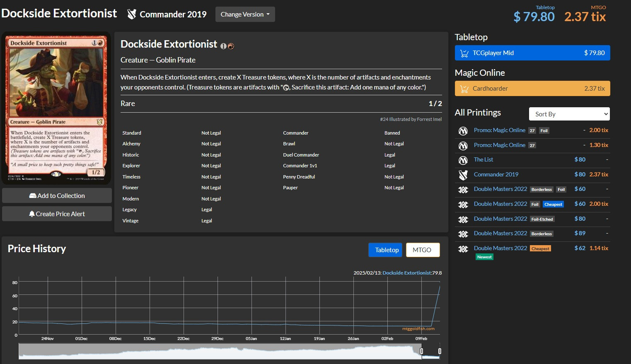The height and width of the screenshot is (364, 631).
Task: Click the briefcase icon on Add to Collection
Action: (33, 196)
